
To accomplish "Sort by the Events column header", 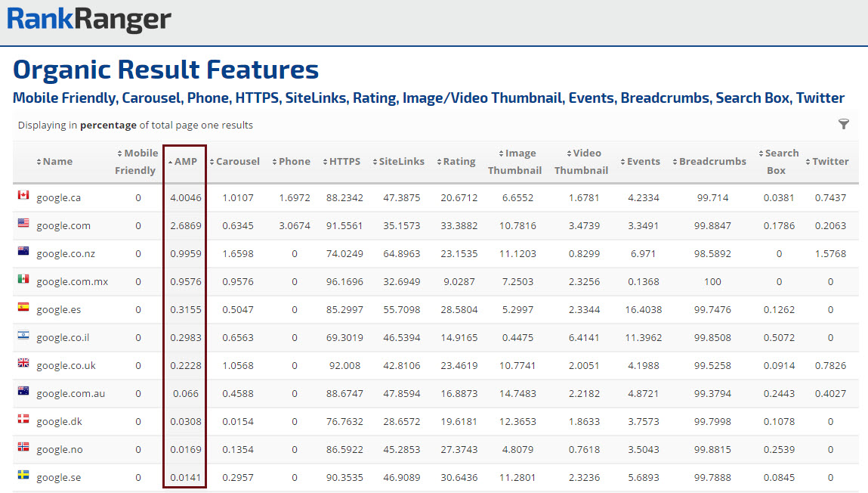I will pyautogui.click(x=643, y=162).
